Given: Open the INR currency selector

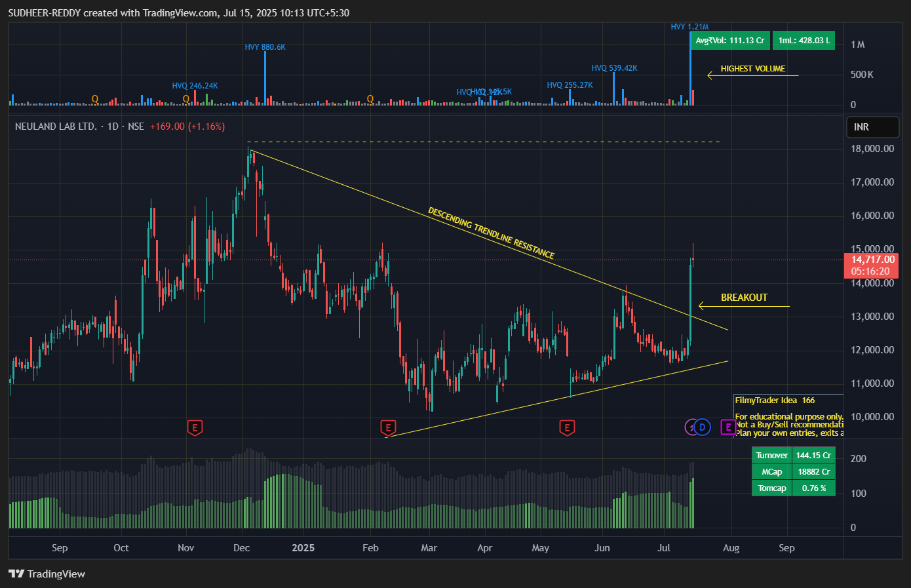Looking at the screenshot, I should pyautogui.click(x=872, y=127).
